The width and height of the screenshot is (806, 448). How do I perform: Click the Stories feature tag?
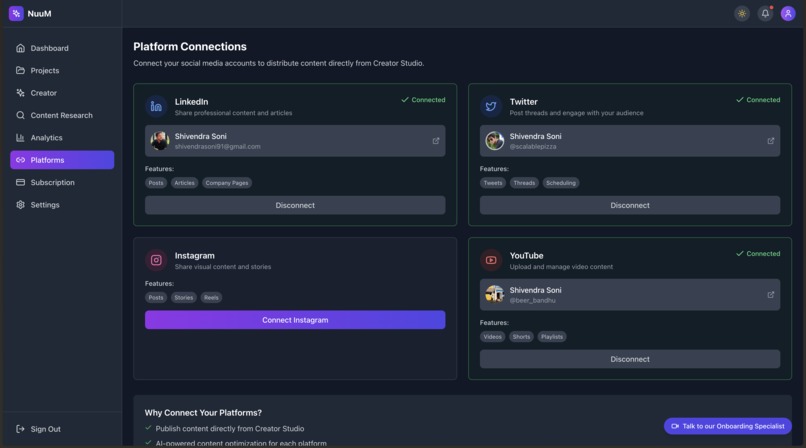coord(184,297)
